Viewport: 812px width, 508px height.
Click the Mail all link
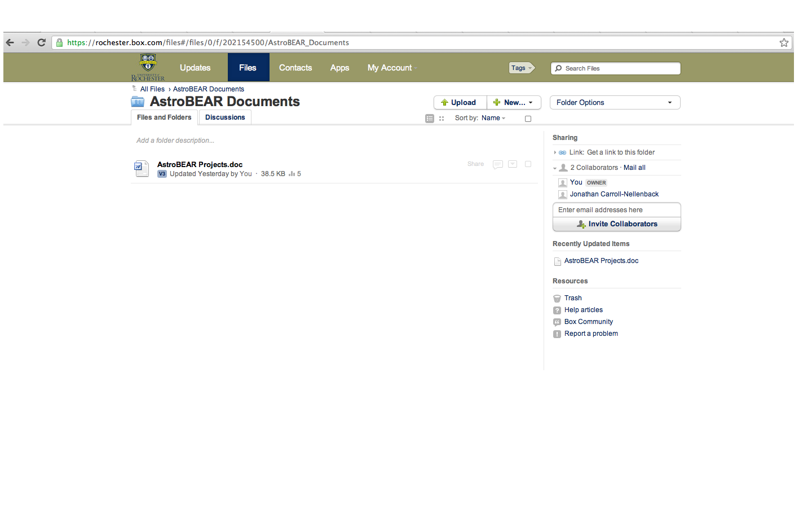[634, 168]
